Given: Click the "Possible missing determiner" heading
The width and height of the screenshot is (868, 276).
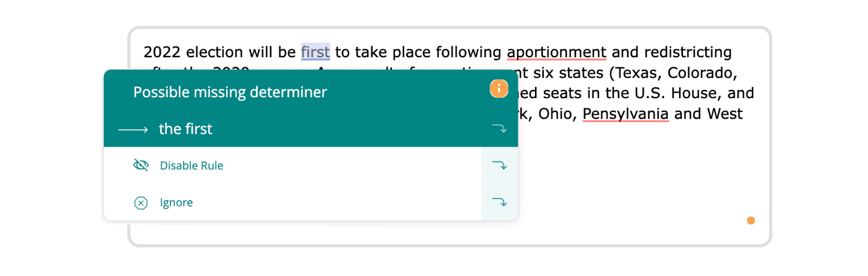Looking at the screenshot, I should [230, 93].
